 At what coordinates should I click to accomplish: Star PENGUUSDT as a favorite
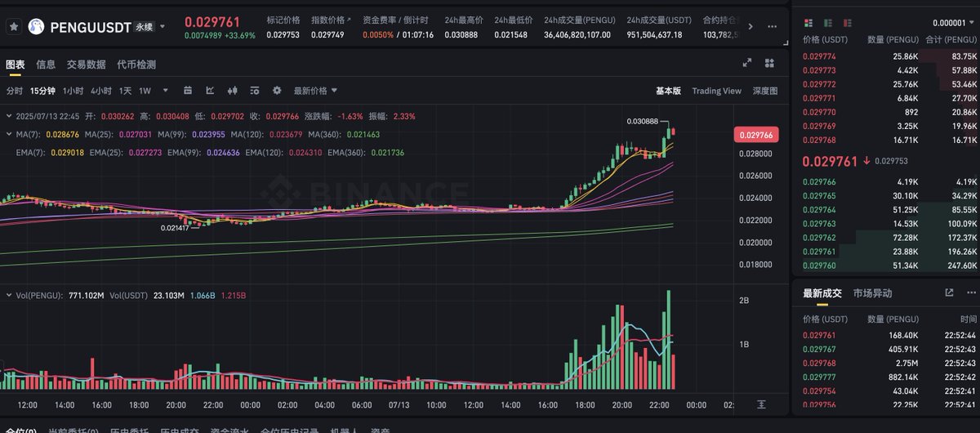click(x=14, y=27)
